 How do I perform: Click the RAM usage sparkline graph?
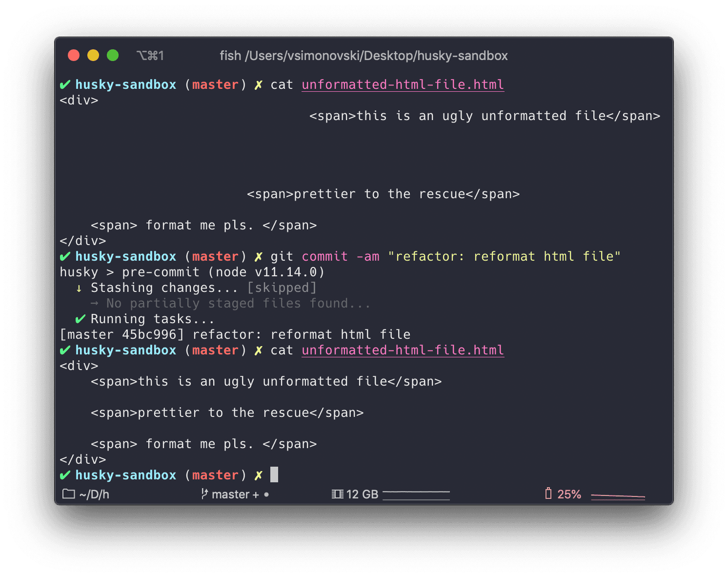(x=416, y=494)
